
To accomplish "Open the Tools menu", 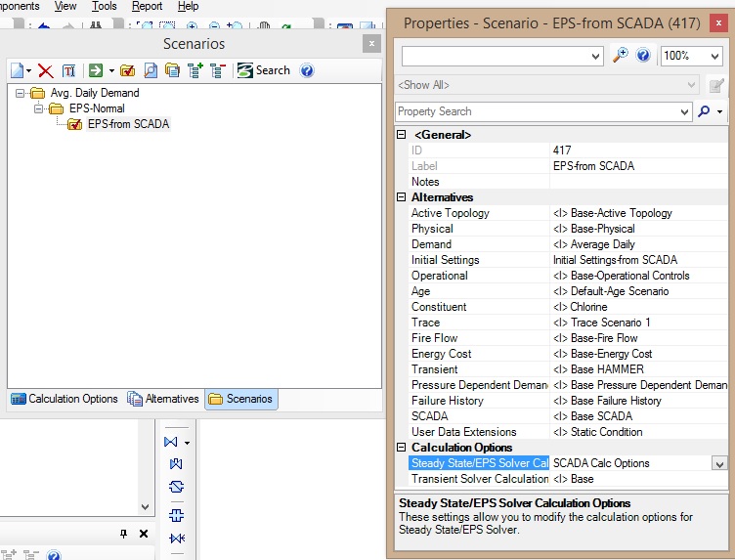I will (x=104, y=6).
